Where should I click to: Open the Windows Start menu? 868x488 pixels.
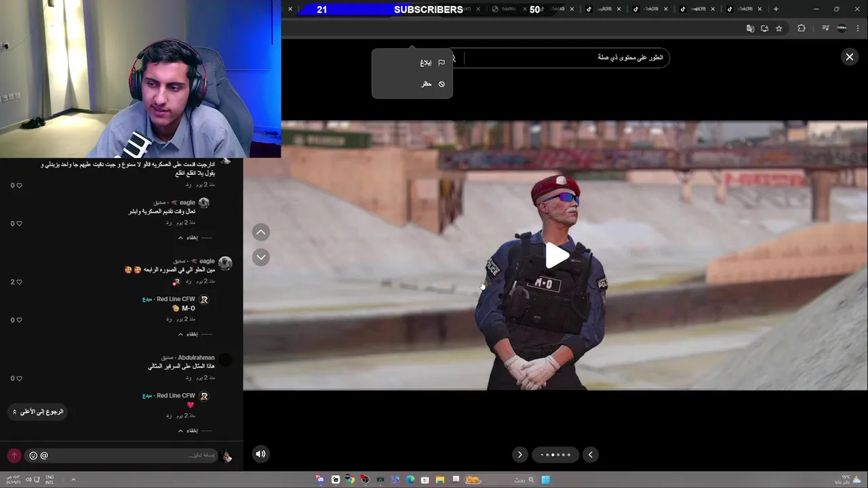point(545,480)
